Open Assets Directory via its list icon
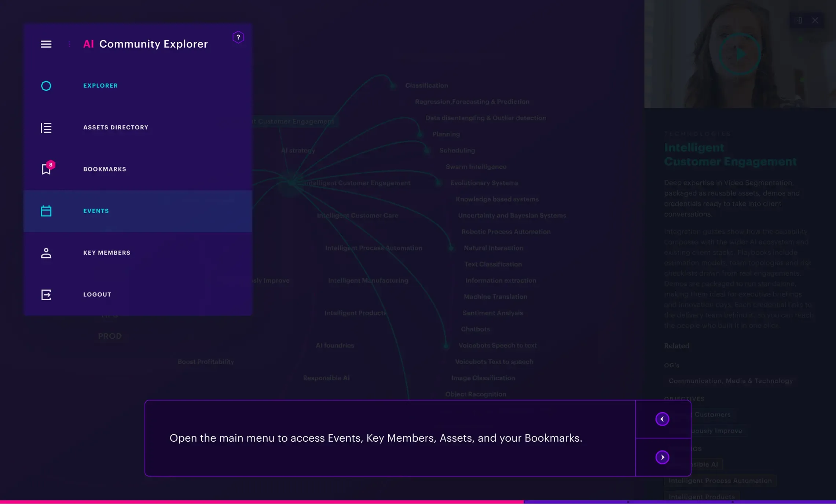 coord(46,128)
